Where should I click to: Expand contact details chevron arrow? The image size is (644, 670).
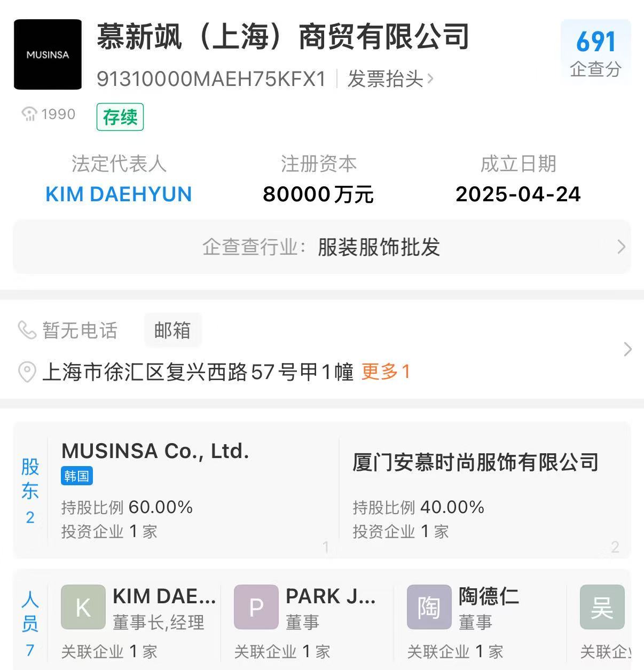627,349
